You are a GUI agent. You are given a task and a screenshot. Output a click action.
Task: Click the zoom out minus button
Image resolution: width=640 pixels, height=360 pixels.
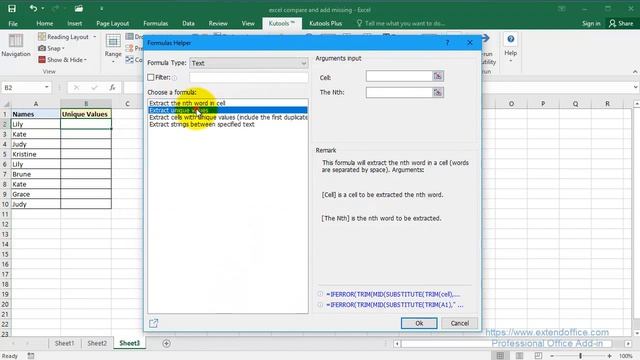pyautogui.click(x=552, y=356)
